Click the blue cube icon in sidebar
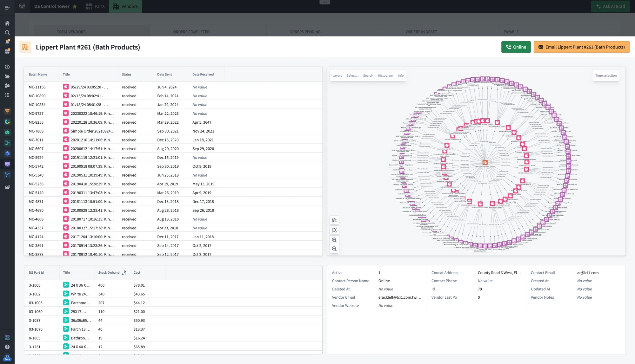The image size is (635, 364). pos(7,153)
